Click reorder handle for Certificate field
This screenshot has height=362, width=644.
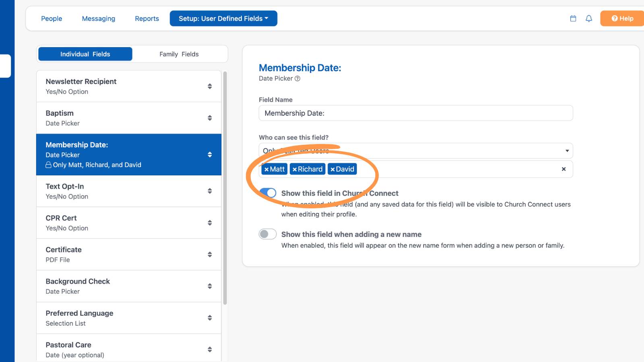(x=210, y=255)
